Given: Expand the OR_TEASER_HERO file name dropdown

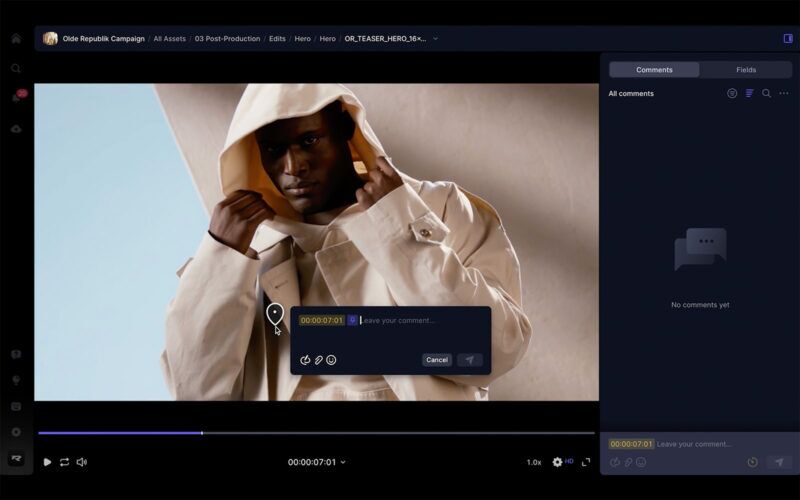Looking at the screenshot, I should [435, 39].
